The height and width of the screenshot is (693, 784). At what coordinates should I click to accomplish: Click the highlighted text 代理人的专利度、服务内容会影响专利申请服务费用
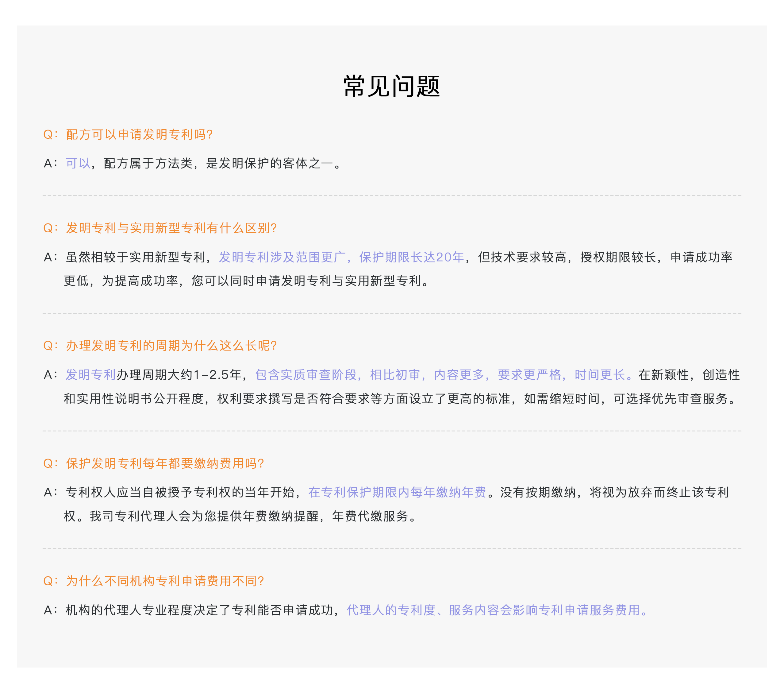[x=493, y=610]
